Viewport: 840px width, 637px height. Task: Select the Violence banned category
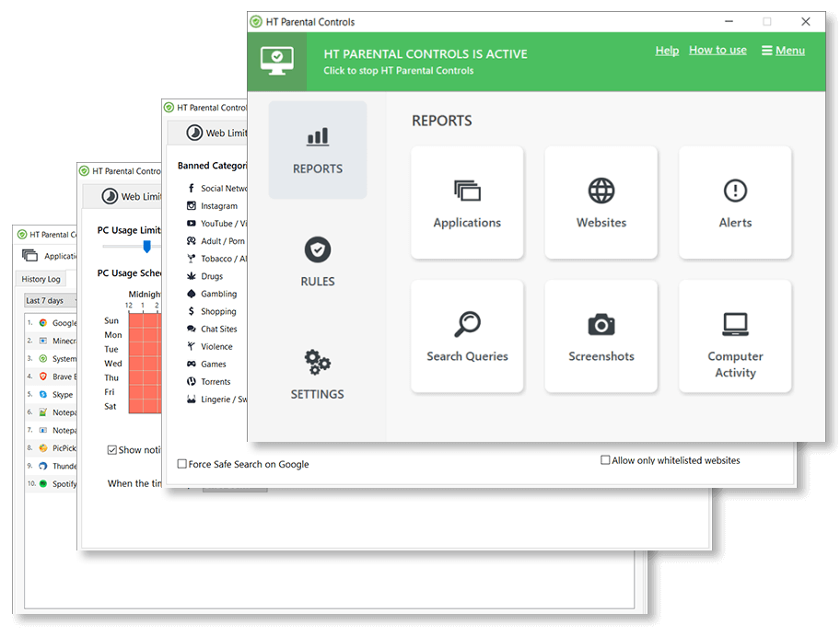click(211, 346)
